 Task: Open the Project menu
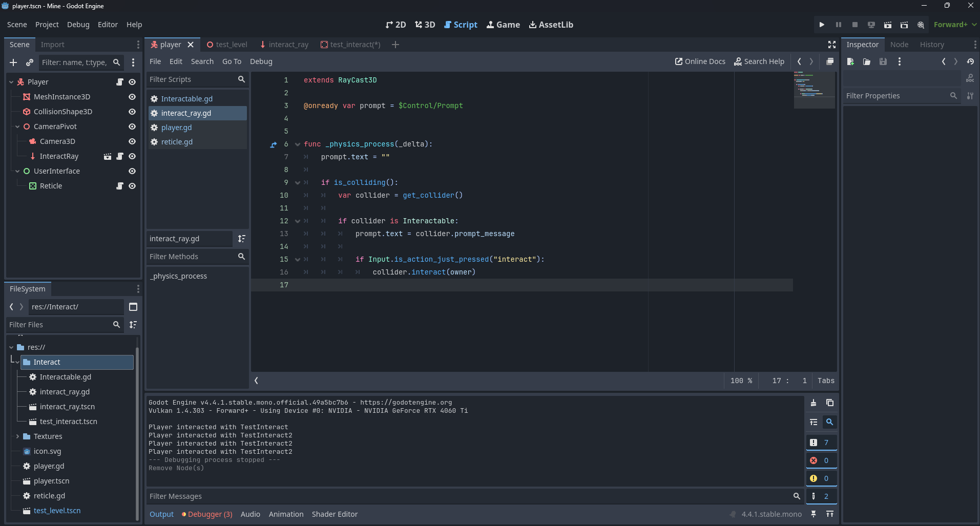pyautogui.click(x=47, y=25)
